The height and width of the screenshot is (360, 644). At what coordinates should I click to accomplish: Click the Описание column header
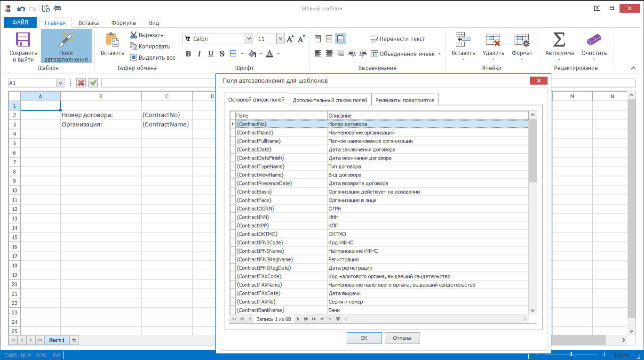click(x=428, y=115)
